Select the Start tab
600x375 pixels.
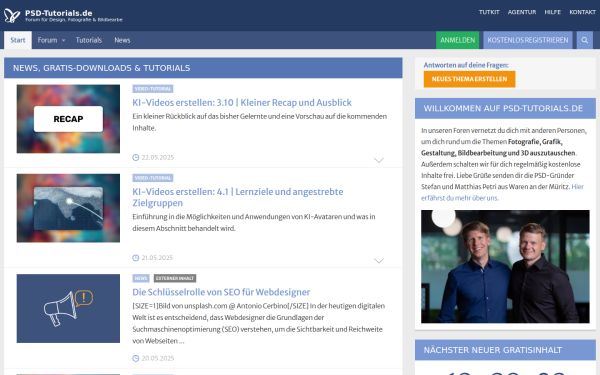coord(18,40)
